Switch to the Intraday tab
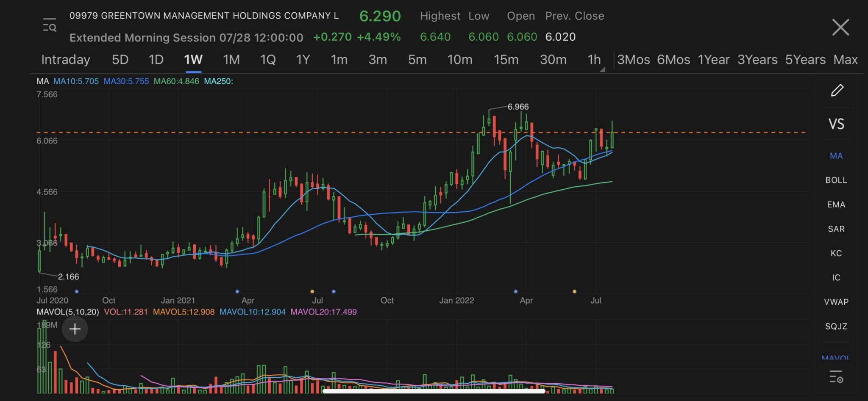 [66, 60]
